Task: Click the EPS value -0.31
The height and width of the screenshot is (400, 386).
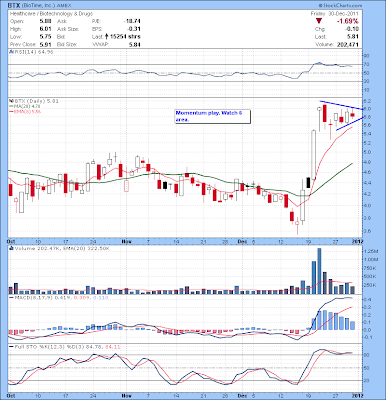Action: pyautogui.click(x=134, y=29)
